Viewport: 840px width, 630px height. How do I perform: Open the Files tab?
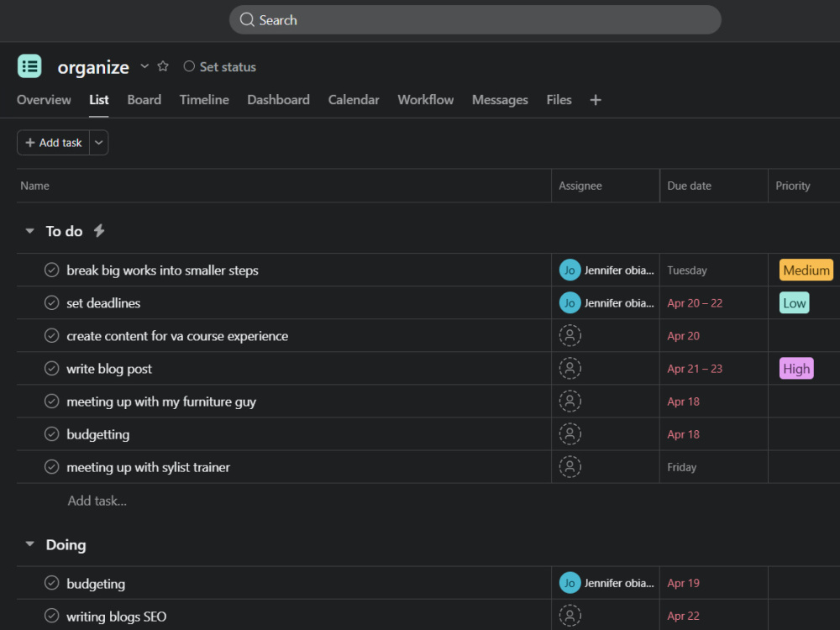(559, 100)
